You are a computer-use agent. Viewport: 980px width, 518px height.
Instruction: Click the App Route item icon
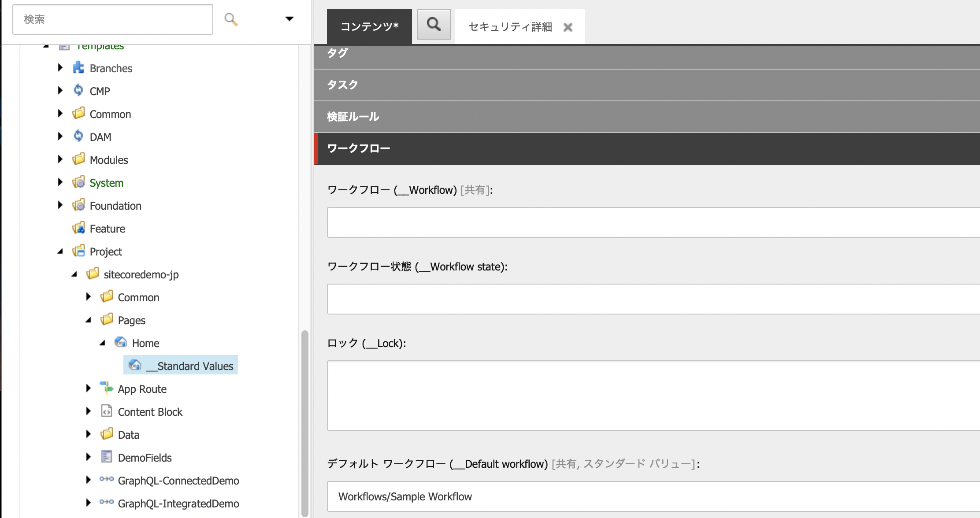tap(106, 389)
